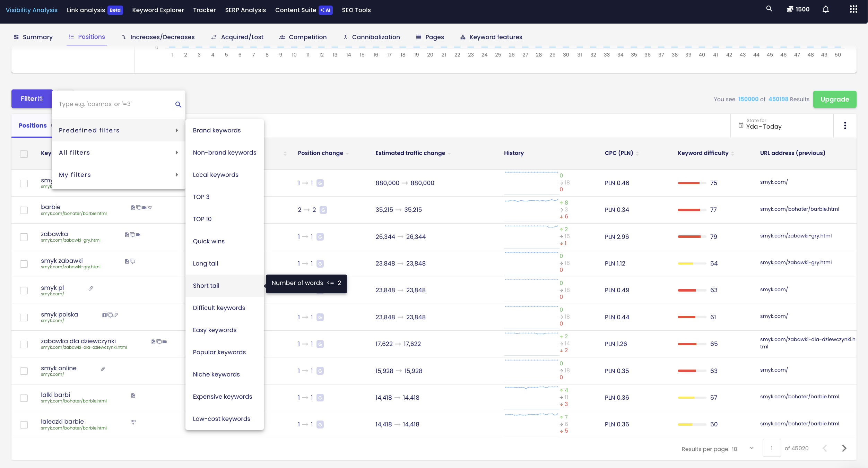Viewport: 868px width, 468px height.
Task: Select the checkbox for first keyword row
Action: (x=24, y=183)
